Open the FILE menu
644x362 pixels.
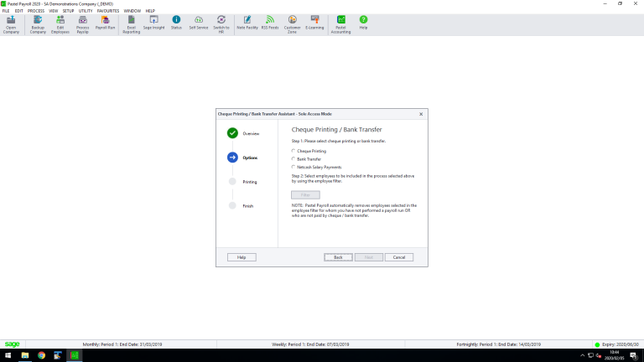coord(6,11)
